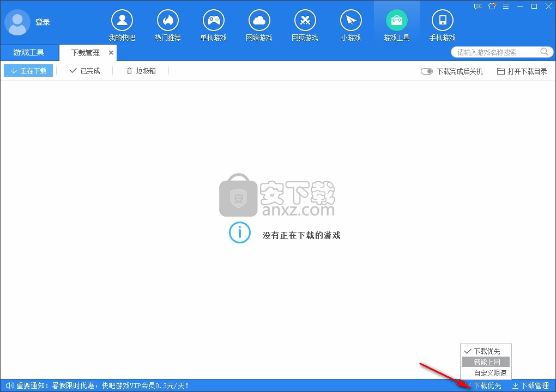The height and width of the screenshot is (392, 556).
Task: Click 下载管理 in status bar
Action: [530, 385]
